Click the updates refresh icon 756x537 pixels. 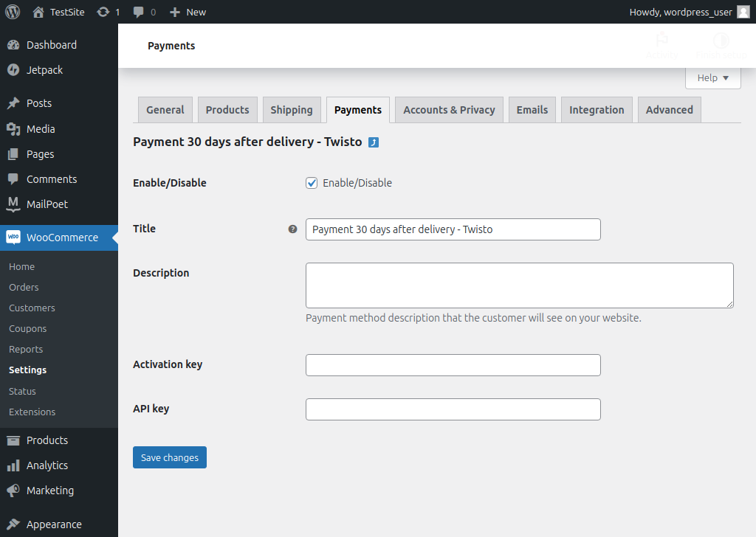(x=104, y=12)
